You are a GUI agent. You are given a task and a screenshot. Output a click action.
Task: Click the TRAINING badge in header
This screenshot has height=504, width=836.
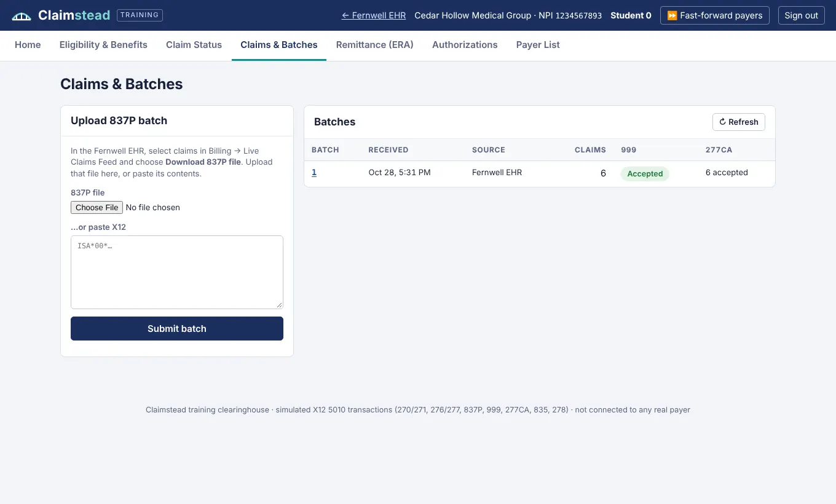pos(140,15)
